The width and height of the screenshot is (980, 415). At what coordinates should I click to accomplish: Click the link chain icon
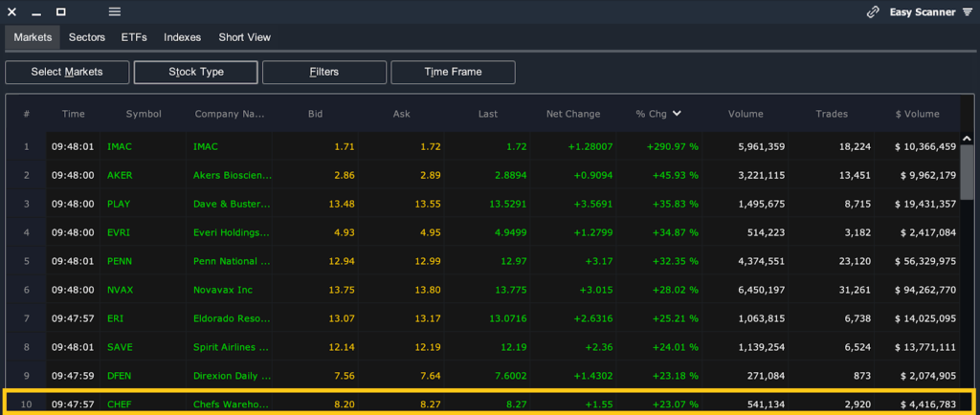point(873,11)
